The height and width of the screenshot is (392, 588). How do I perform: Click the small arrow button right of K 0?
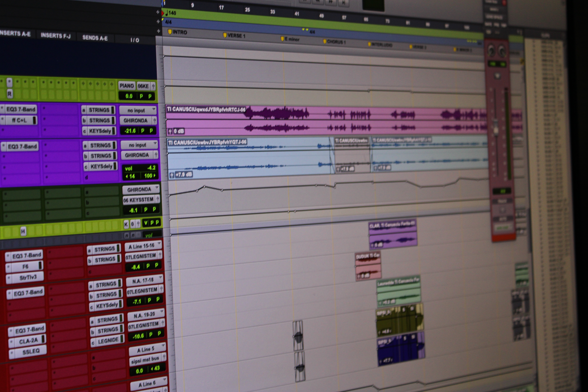coord(138,224)
